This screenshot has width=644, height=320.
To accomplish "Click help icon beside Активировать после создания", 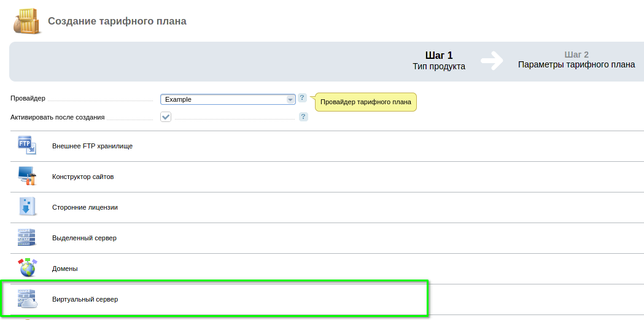I will point(303,117).
